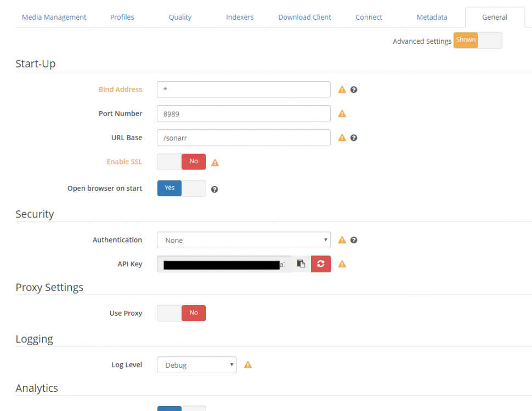532x411 pixels.
Task: Go to the Download Client tab
Action: tap(305, 18)
